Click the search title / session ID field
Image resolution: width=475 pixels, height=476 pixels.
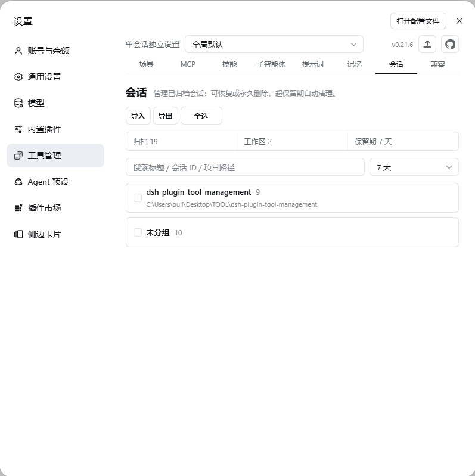coord(245,167)
